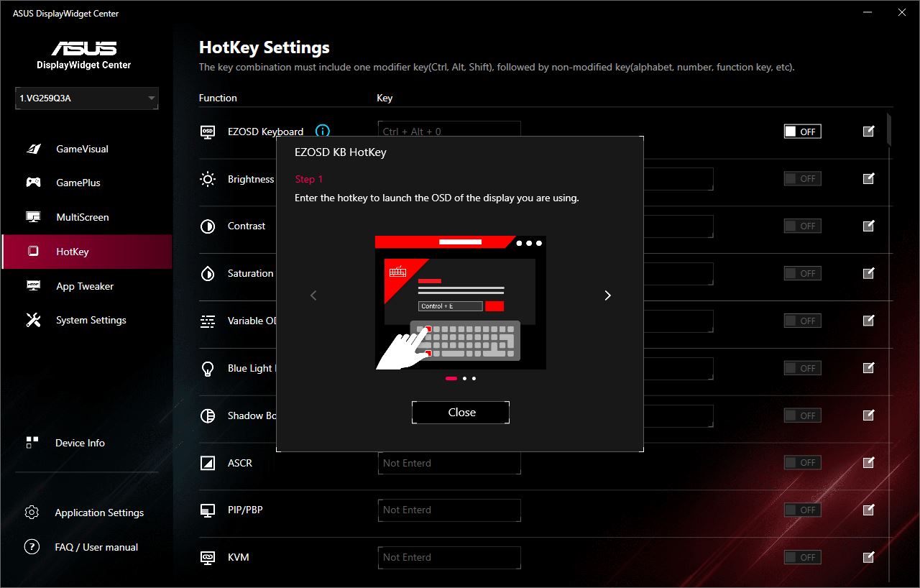Click the Device Info icon
Screen dimensions: 920x588
pos(32,443)
